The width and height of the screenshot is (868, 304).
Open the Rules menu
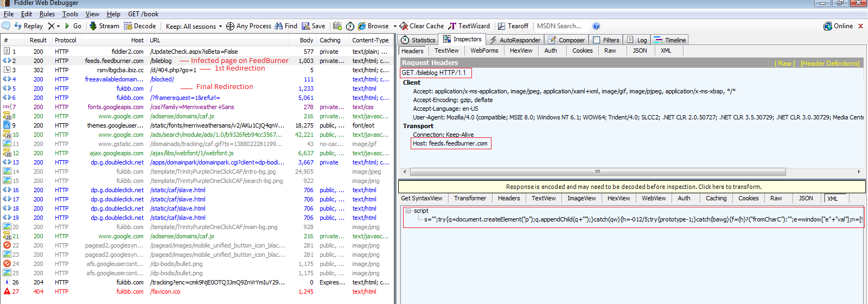pyautogui.click(x=47, y=14)
